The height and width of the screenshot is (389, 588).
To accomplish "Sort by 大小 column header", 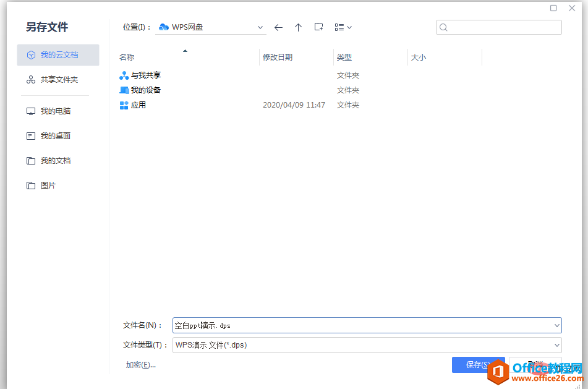I will tap(419, 58).
